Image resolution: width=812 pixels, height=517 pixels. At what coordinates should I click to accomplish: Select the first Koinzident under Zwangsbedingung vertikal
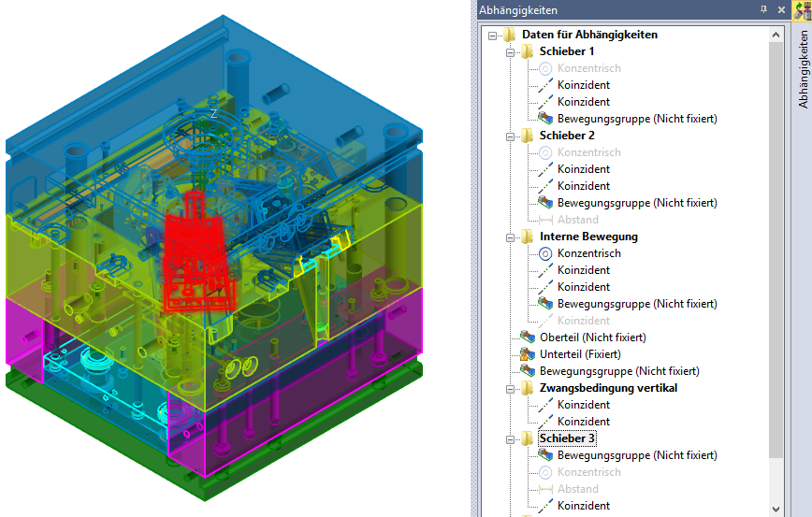583,405
